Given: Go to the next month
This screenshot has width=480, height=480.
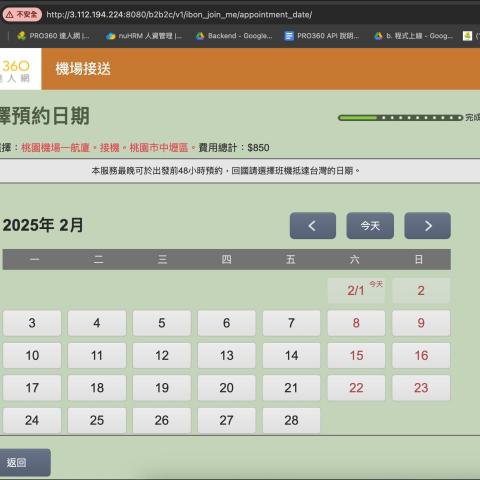Looking at the screenshot, I should [428, 226].
